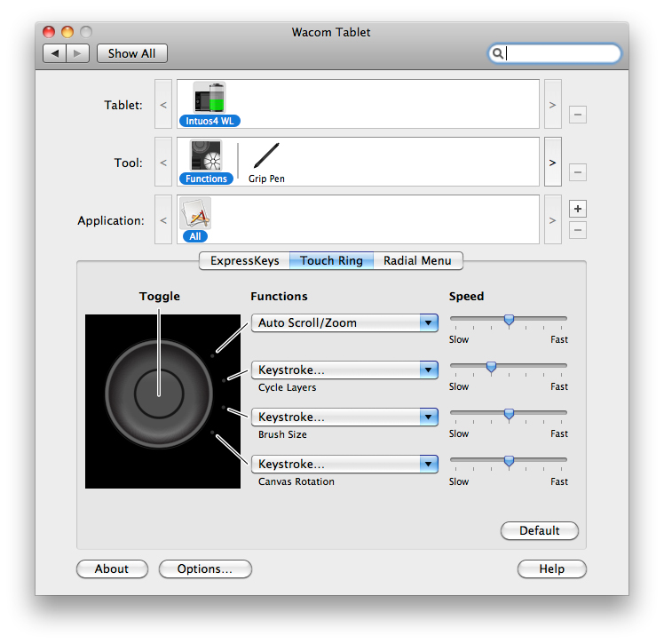Viewport: 664px width, 644px height.
Task: Open the Options... dialog
Action: pyautogui.click(x=205, y=569)
